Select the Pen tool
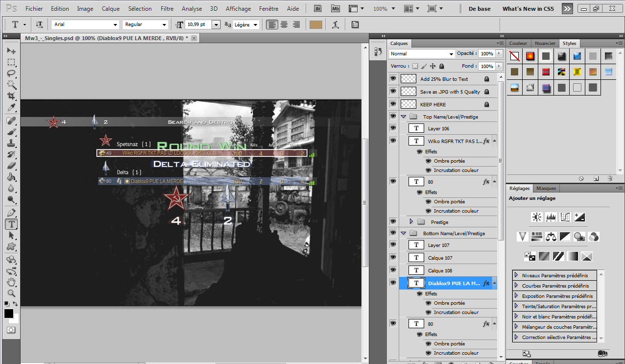This screenshot has width=625, height=364. click(11, 213)
